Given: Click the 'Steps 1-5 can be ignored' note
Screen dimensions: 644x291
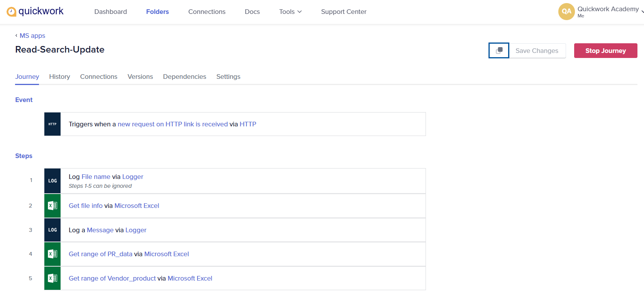Looking at the screenshot, I should click(100, 186).
